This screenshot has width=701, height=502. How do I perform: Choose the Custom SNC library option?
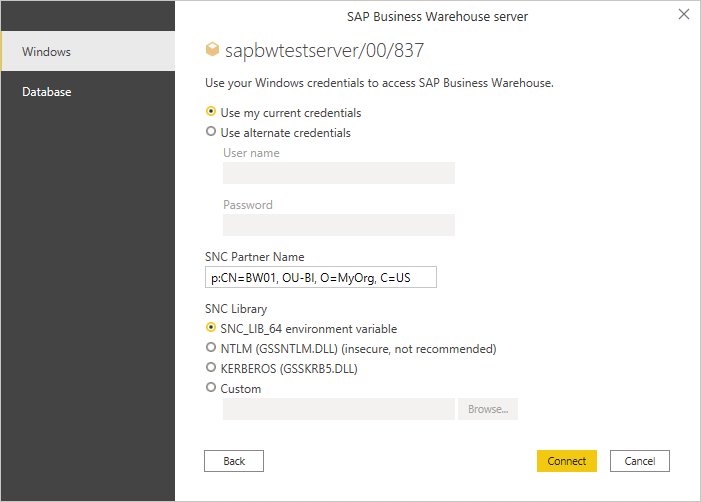click(x=211, y=388)
